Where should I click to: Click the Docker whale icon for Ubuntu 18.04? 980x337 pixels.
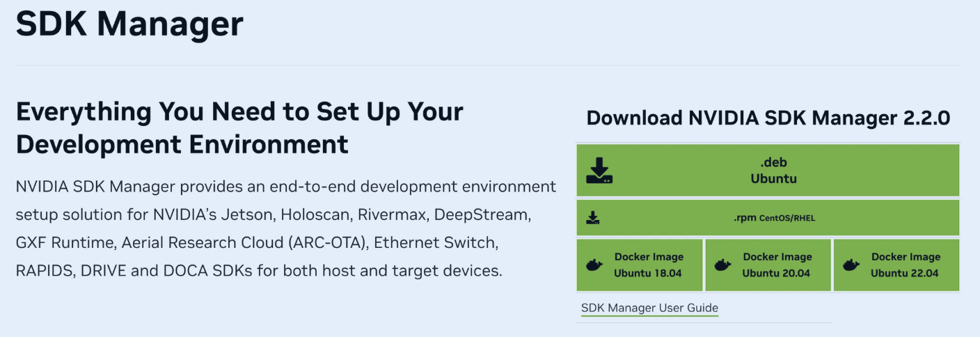[594, 265]
